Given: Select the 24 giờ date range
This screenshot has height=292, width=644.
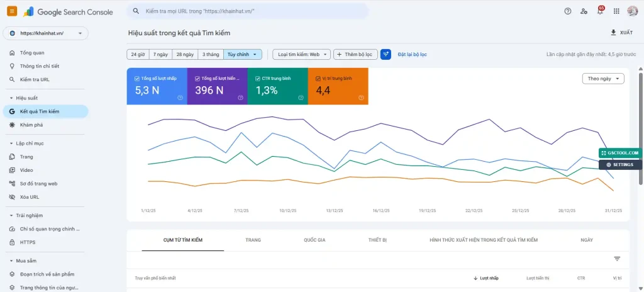Looking at the screenshot, I should tap(138, 54).
